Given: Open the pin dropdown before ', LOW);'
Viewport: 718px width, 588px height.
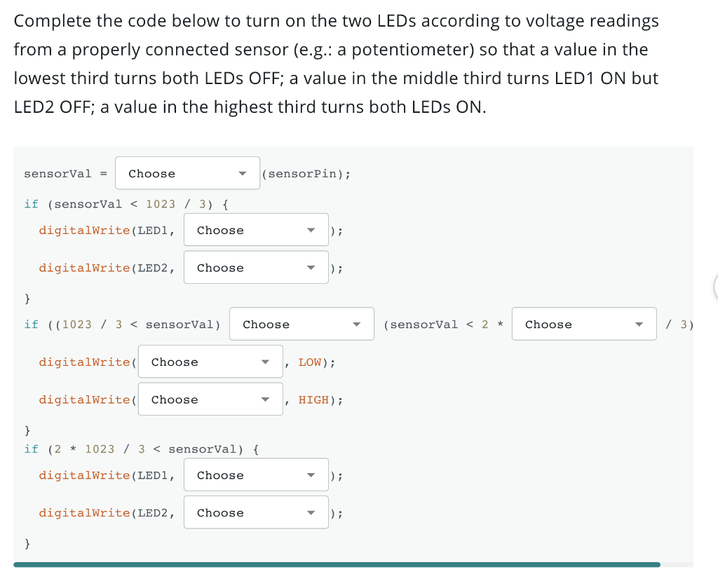Looking at the screenshot, I should click(x=210, y=362).
